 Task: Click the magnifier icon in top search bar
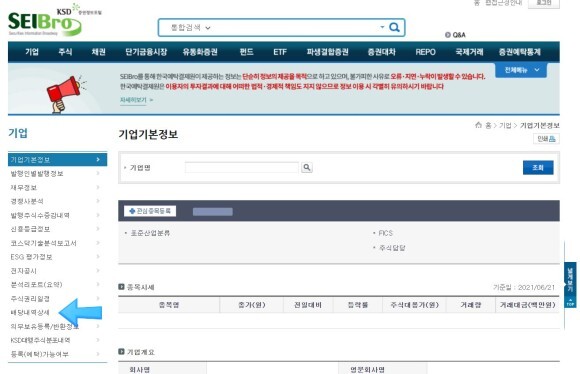[395, 27]
